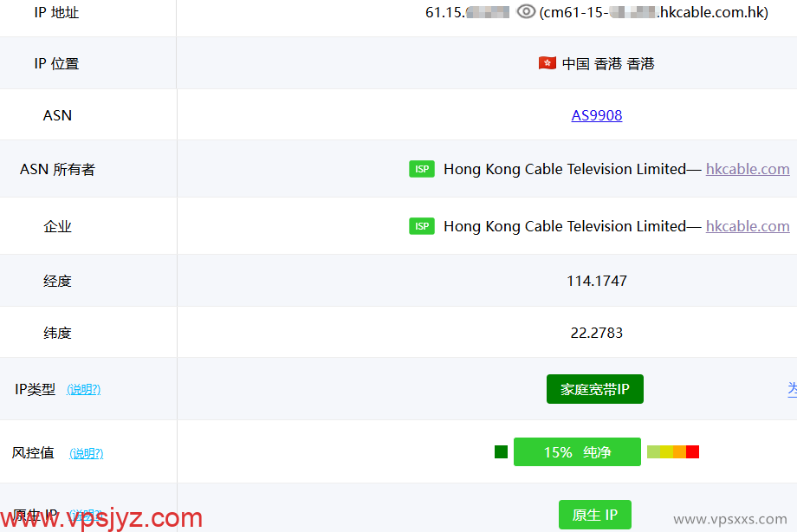This screenshot has width=797, height=532.
Task: Click the ISP badge in the 企业 row
Action: 422,225
